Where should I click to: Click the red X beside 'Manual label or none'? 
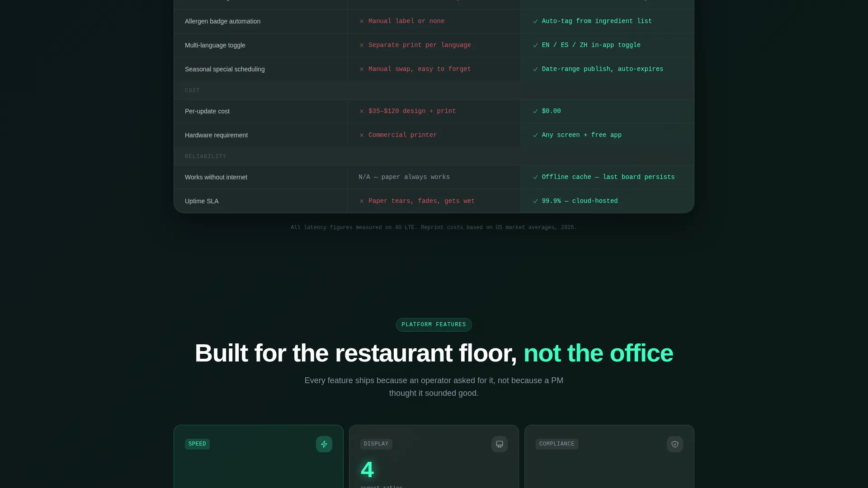[362, 21]
